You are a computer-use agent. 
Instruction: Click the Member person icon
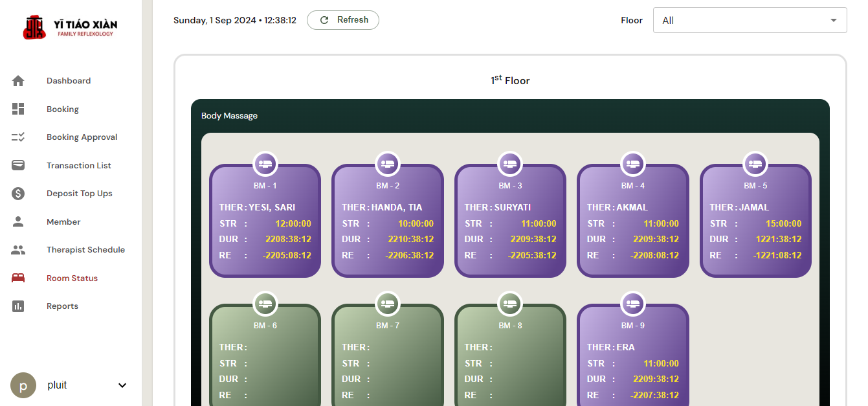tap(18, 221)
